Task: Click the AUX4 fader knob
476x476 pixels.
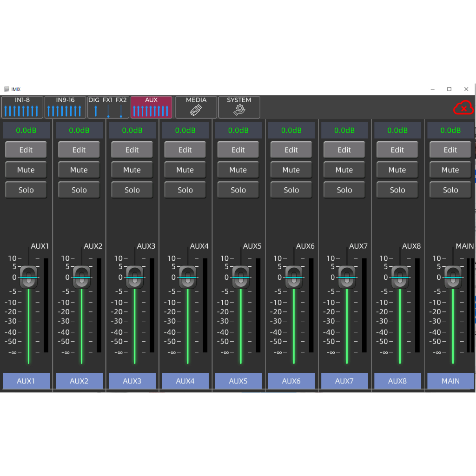Action: (x=188, y=278)
